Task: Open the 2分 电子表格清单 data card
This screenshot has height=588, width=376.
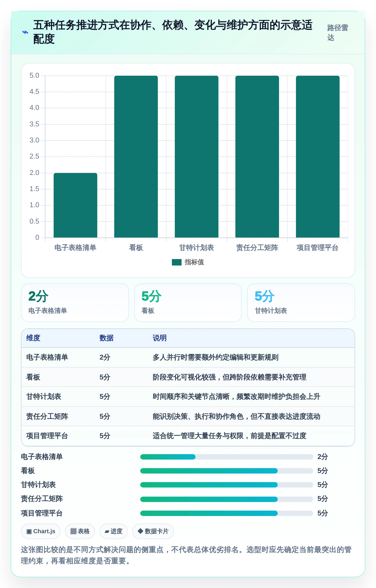Action: [x=75, y=303]
